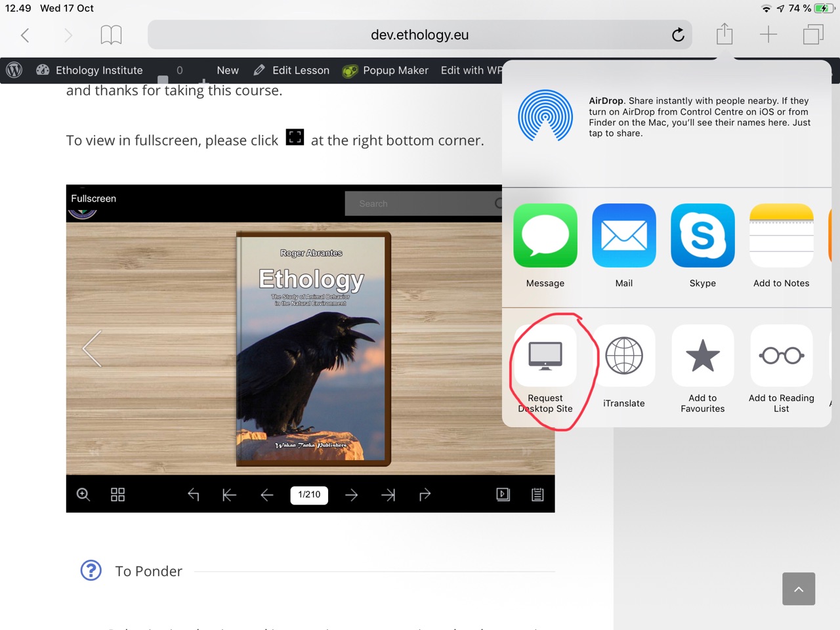Tap the Safari forward arrow
The width and height of the screenshot is (840, 630).
(68, 35)
